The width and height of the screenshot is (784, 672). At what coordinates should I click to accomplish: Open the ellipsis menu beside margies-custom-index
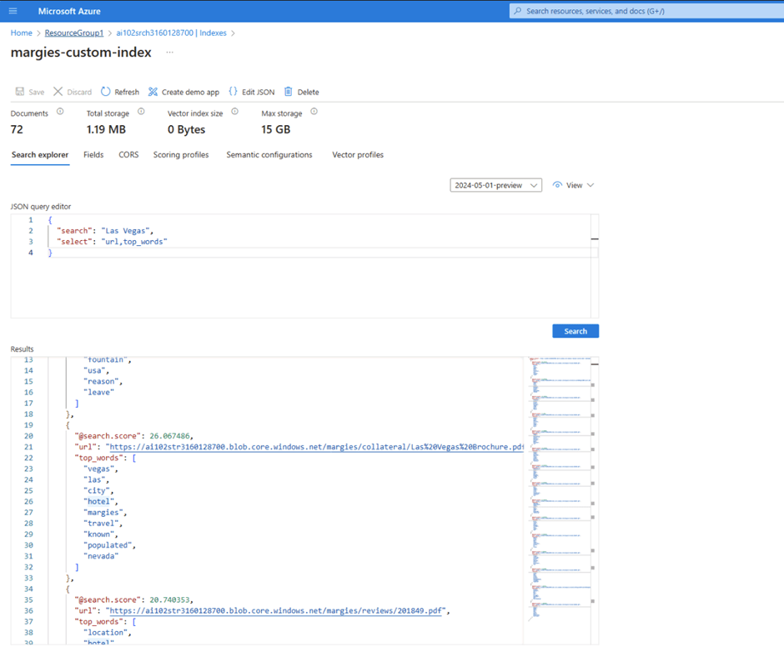pos(169,53)
